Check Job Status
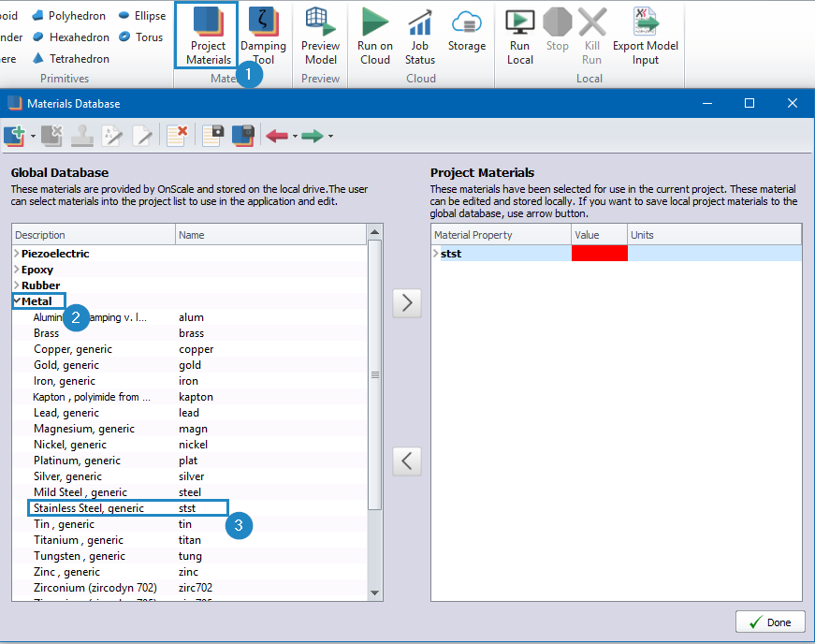 point(420,36)
